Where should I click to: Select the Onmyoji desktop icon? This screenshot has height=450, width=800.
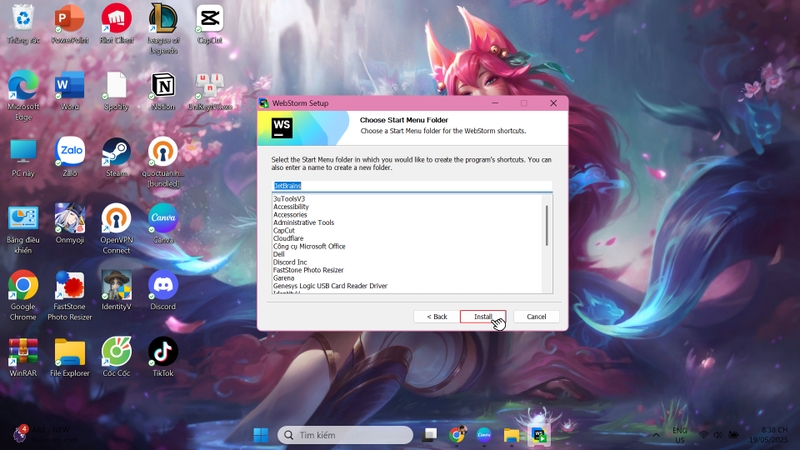click(70, 223)
